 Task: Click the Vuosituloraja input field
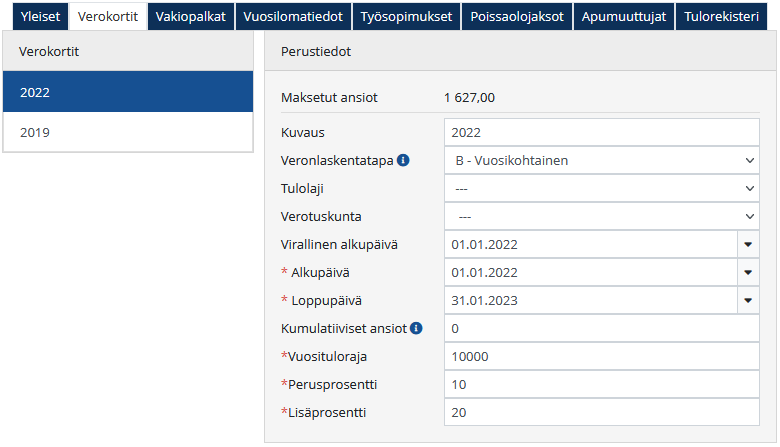tap(600, 356)
